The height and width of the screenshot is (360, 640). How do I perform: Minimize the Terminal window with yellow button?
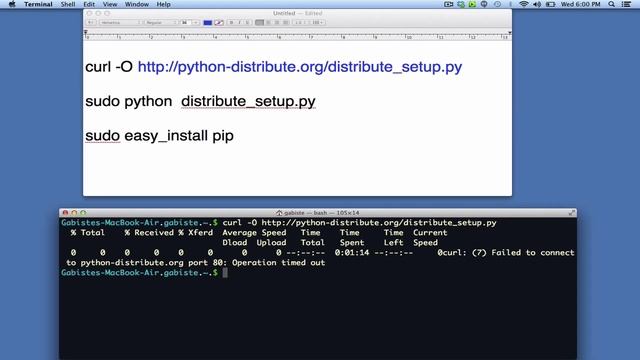pyautogui.click(x=74, y=213)
